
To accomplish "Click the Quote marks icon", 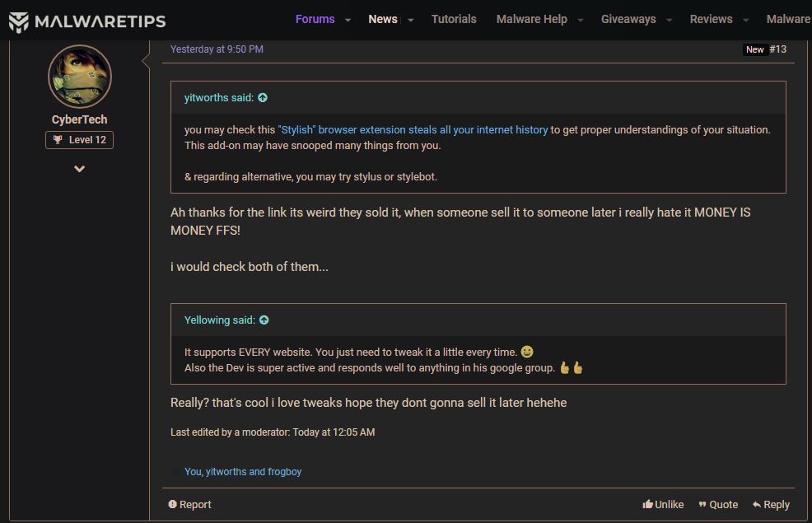I will (x=702, y=504).
